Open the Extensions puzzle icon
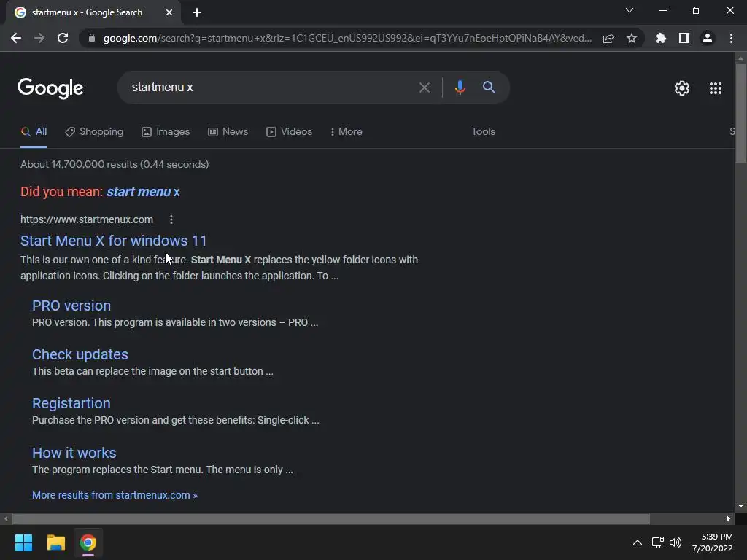Image resolution: width=747 pixels, height=560 pixels. [x=661, y=38]
